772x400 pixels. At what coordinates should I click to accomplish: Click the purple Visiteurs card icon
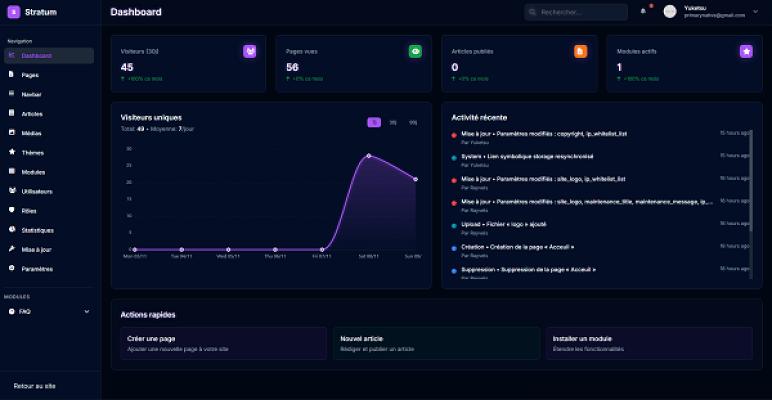[x=250, y=51]
